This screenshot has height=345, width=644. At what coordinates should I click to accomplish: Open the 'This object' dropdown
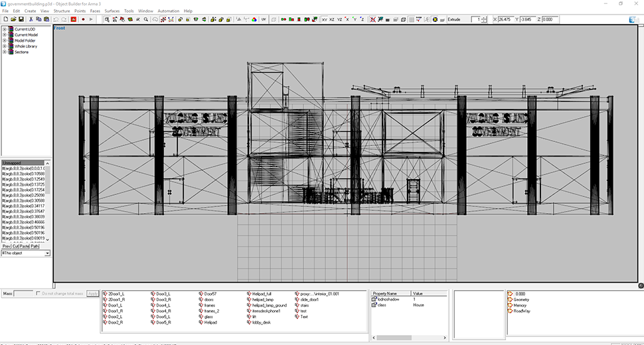pyautogui.click(x=47, y=253)
